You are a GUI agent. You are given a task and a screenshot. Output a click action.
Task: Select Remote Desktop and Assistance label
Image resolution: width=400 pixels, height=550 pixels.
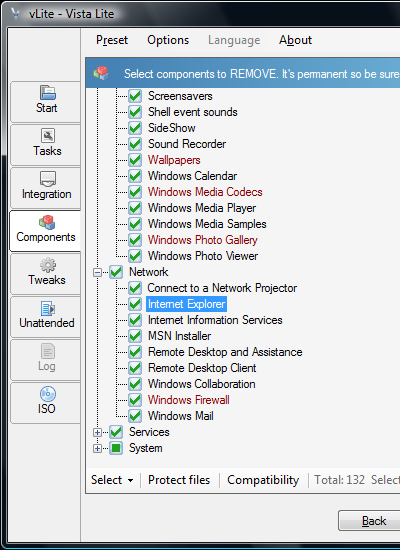225,352
